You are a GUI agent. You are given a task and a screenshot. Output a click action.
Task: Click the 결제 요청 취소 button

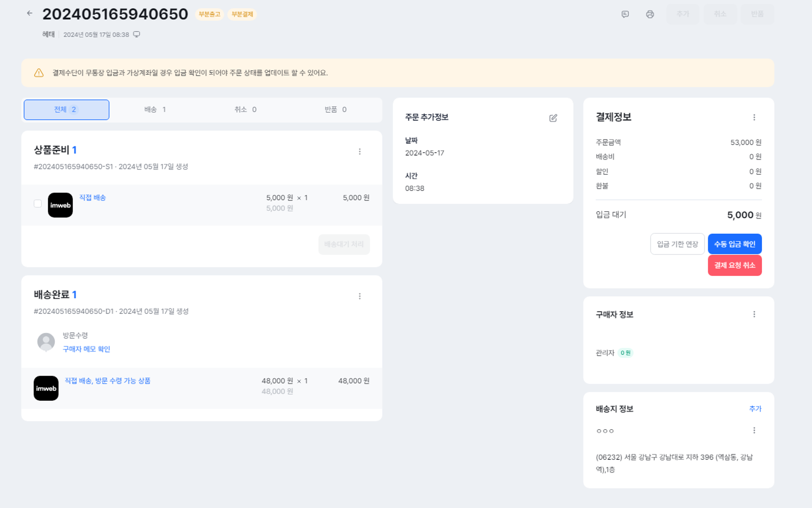click(734, 265)
